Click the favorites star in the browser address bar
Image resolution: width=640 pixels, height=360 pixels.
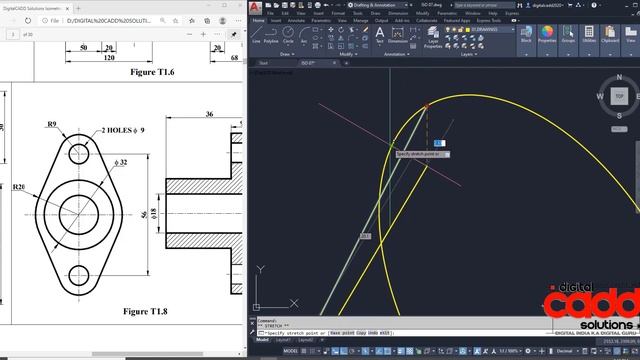176,20
